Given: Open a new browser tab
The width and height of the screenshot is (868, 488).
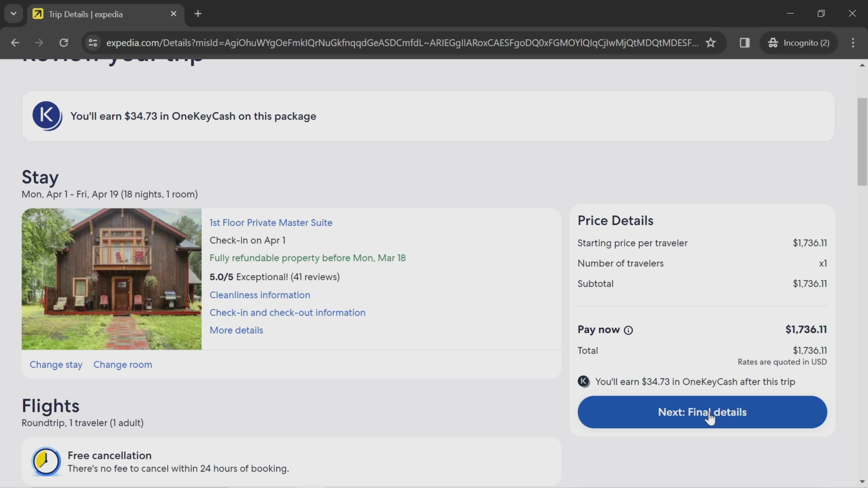Looking at the screenshot, I should pos(198,14).
